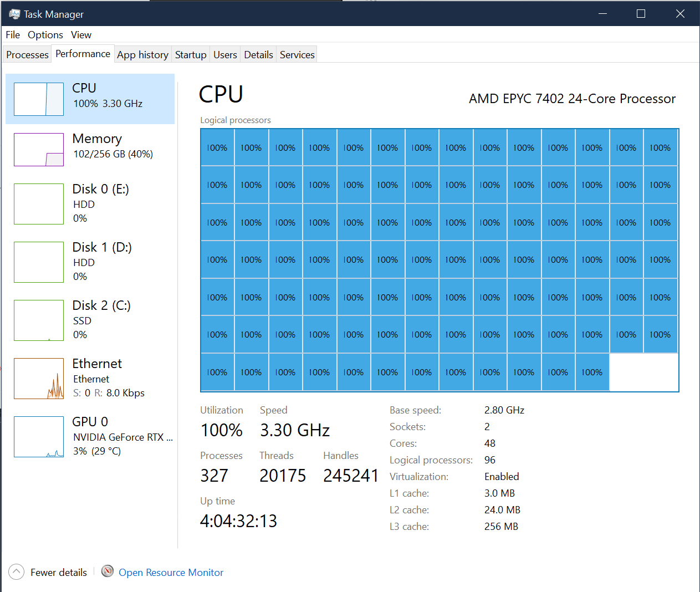Open Disk 2 (C:) SSD stats
Image resolution: width=700 pixels, height=592 pixels.
coord(89,320)
